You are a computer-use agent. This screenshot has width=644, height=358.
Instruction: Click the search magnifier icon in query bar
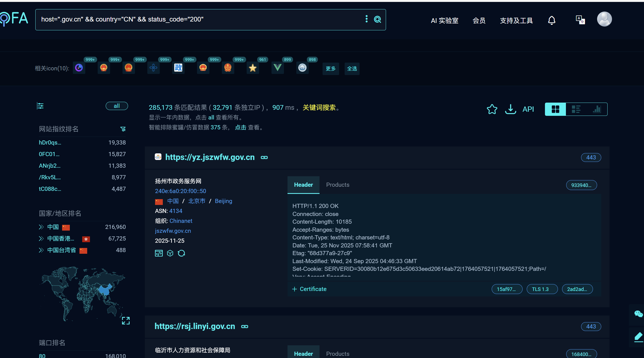[x=377, y=19]
